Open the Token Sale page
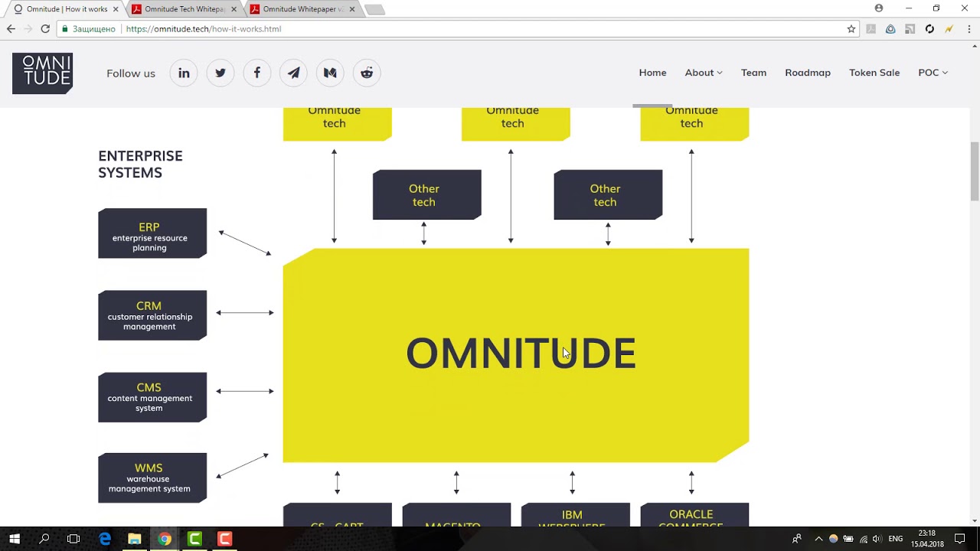980x551 pixels. click(874, 73)
